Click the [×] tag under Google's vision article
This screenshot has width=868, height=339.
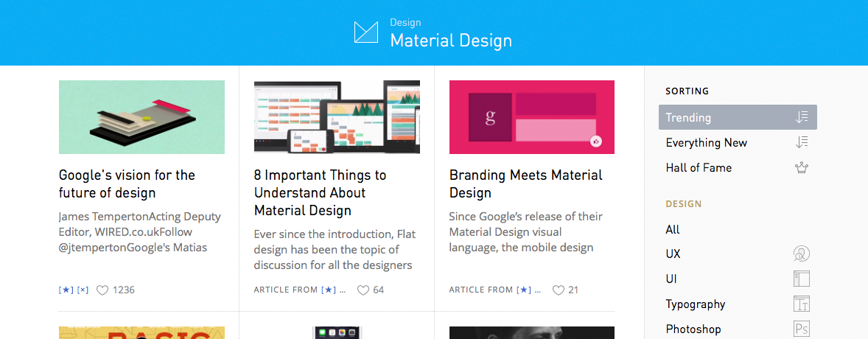[83, 290]
